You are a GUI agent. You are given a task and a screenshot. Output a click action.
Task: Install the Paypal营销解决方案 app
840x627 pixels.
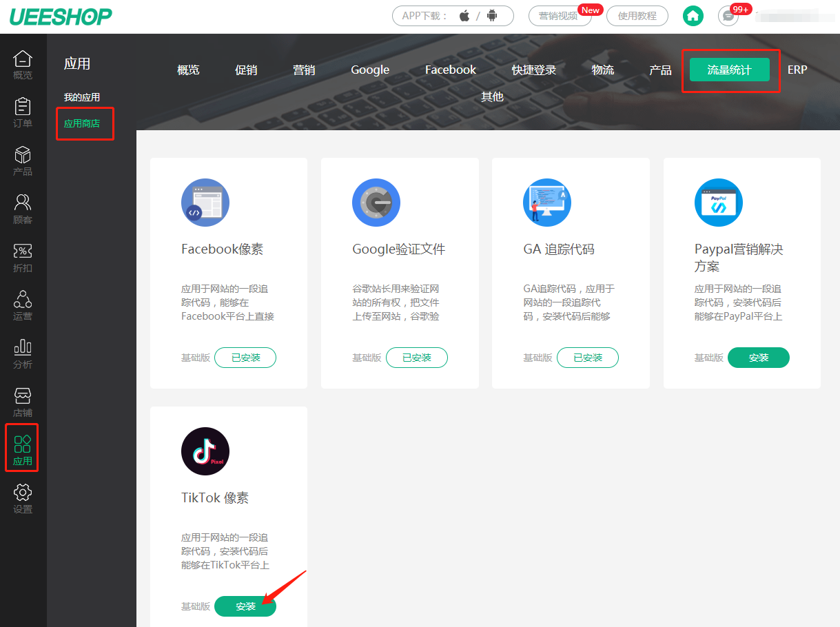[x=759, y=358]
